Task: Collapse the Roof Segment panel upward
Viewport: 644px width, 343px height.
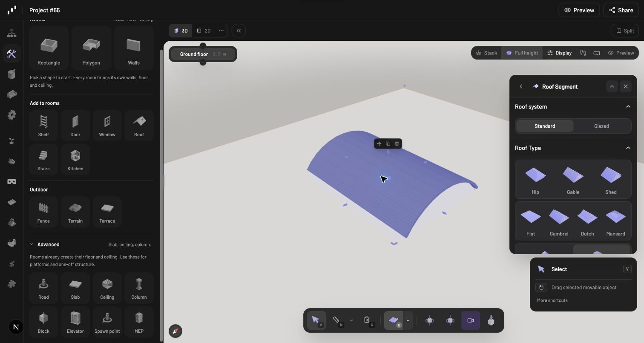Action: (x=612, y=86)
